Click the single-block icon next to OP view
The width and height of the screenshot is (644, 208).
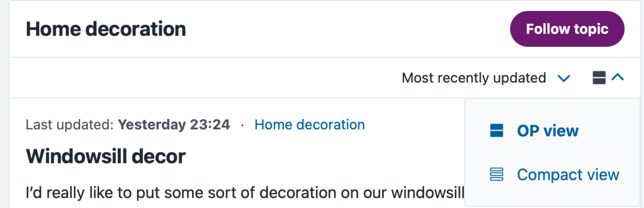497,130
